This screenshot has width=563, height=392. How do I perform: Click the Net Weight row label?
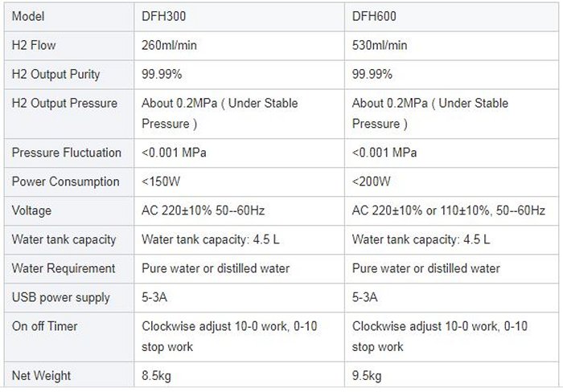click(x=41, y=375)
